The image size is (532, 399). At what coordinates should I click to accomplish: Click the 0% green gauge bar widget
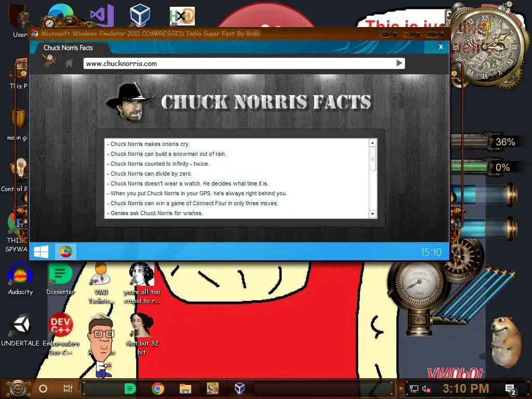coord(485,167)
